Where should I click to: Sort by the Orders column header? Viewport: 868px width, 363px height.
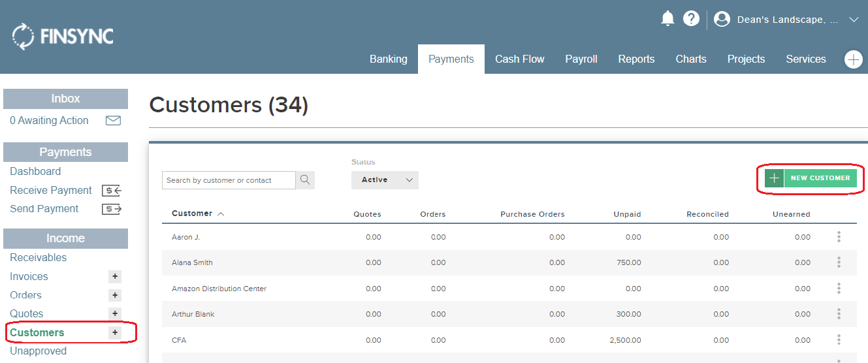click(433, 214)
